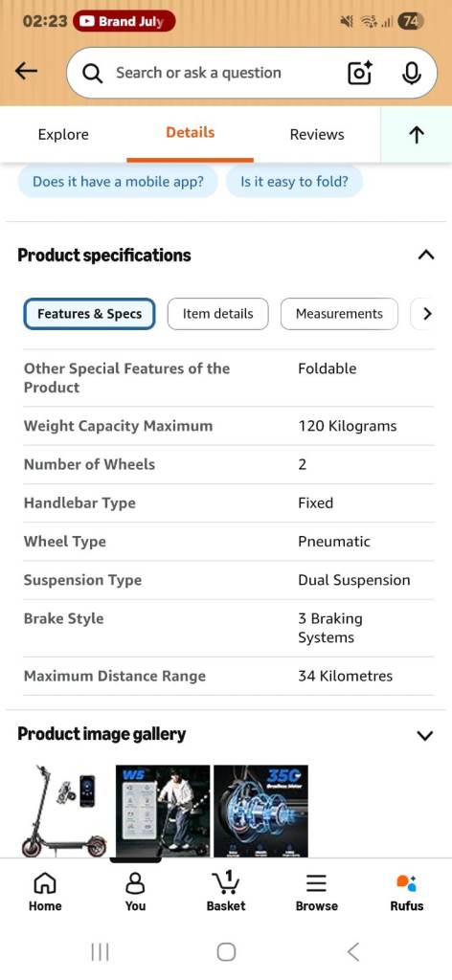Open the W5 scooter rider thumbnail
The width and height of the screenshot is (452, 980).
pos(163,811)
